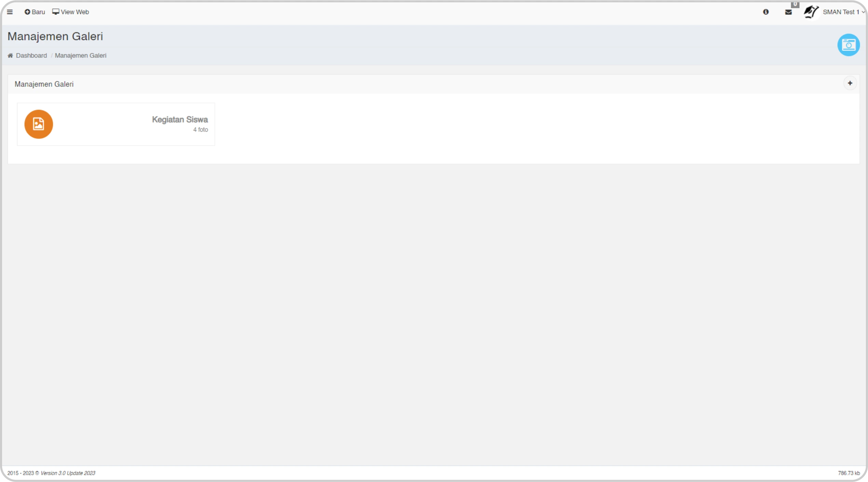868x482 pixels.
Task: Click the Baru plus icon
Action: tap(27, 12)
